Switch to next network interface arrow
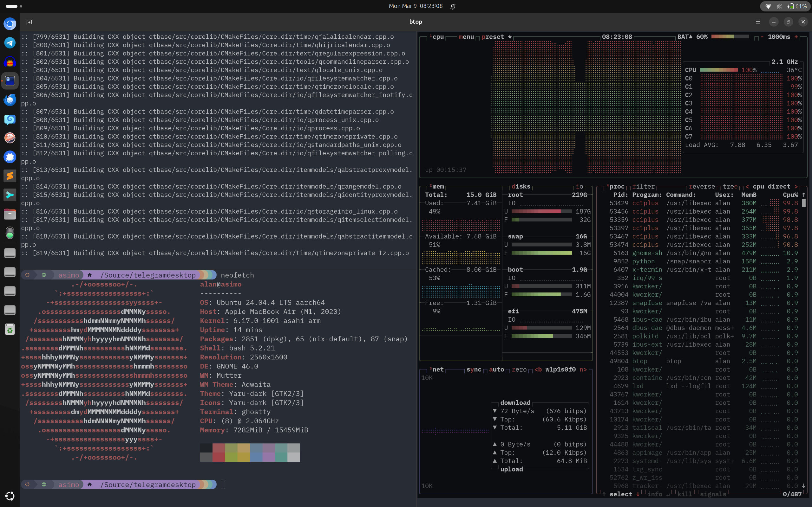 coord(583,369)
